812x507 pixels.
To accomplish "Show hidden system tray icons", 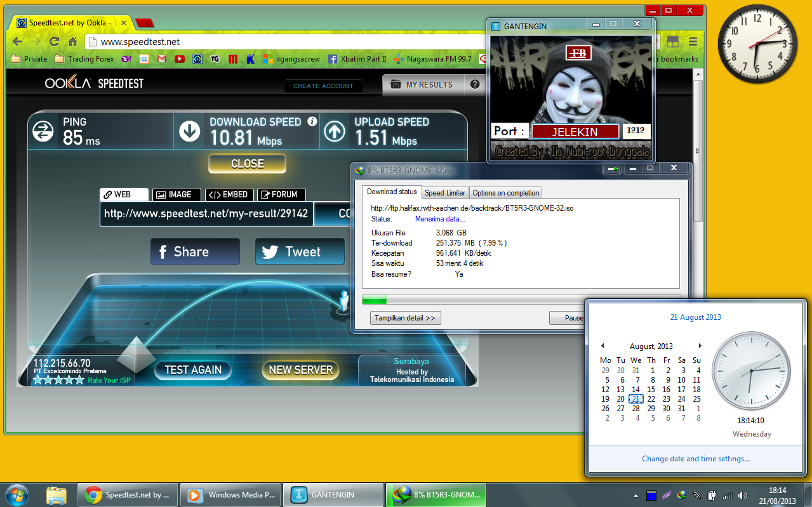I will click(636, 495).
